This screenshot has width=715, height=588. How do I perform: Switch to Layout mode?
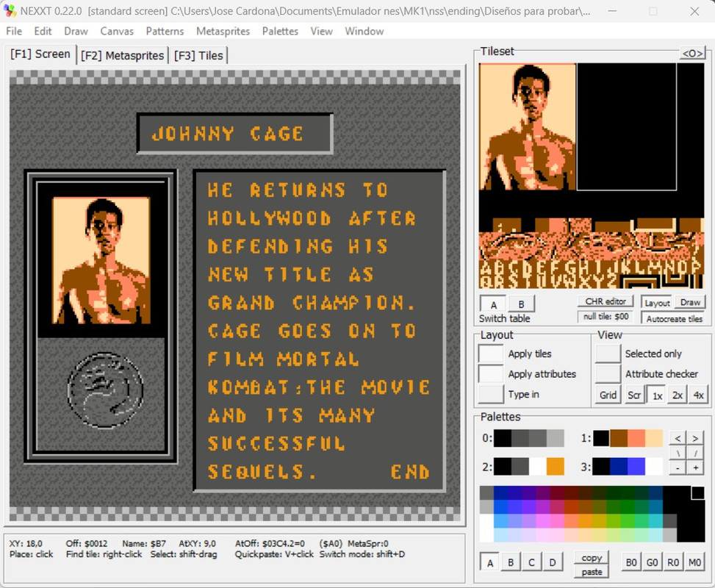pos(657,302)
